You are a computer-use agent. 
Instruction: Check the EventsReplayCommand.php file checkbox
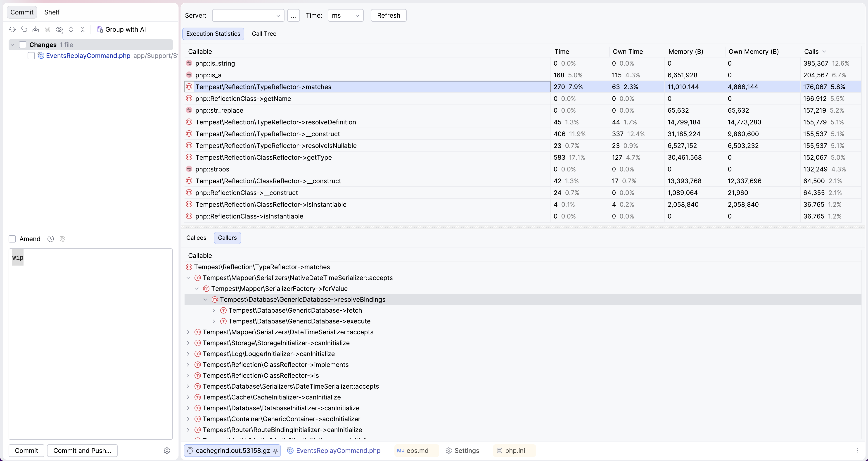click(x=31, y=56)
